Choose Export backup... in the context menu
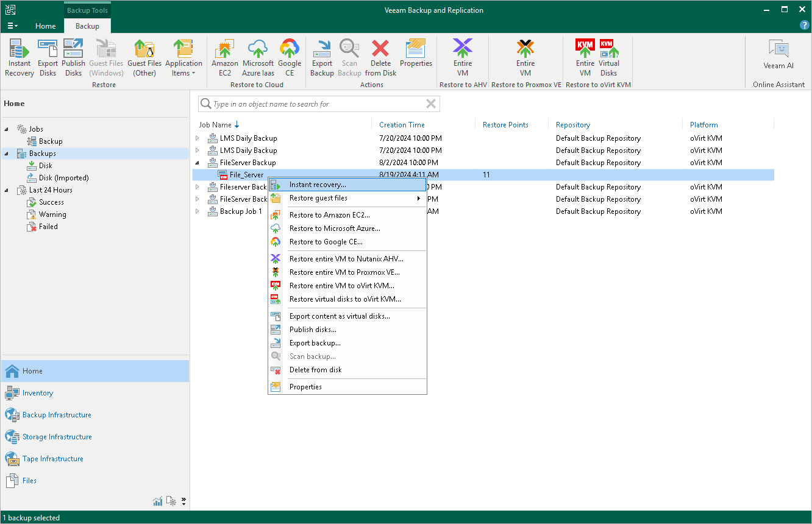The height and width of the screenshot is (524, 812). click(x=347, y=343)
